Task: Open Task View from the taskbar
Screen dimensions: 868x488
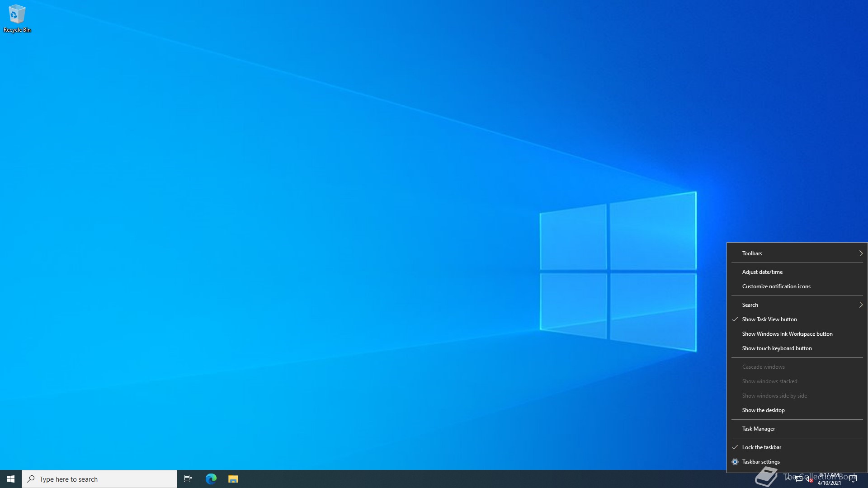Action: coord(188,479)
